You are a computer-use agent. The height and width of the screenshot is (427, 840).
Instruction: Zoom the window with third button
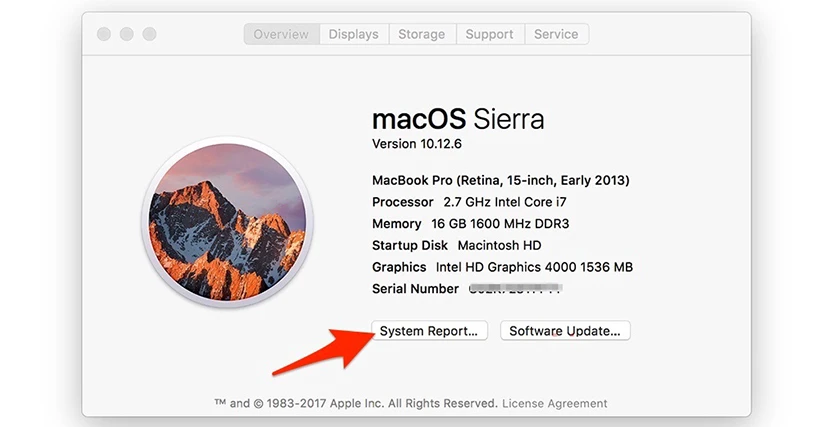(149, 34)
